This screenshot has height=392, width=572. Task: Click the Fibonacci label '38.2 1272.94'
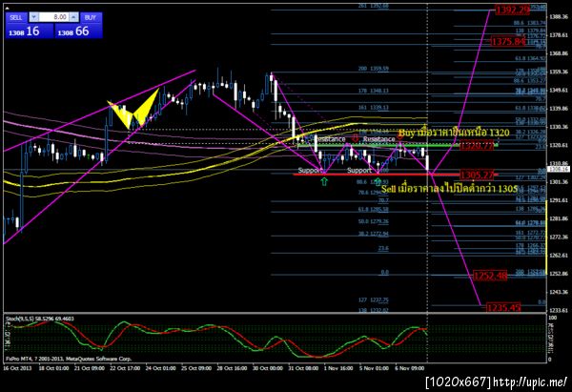point(374,234)
